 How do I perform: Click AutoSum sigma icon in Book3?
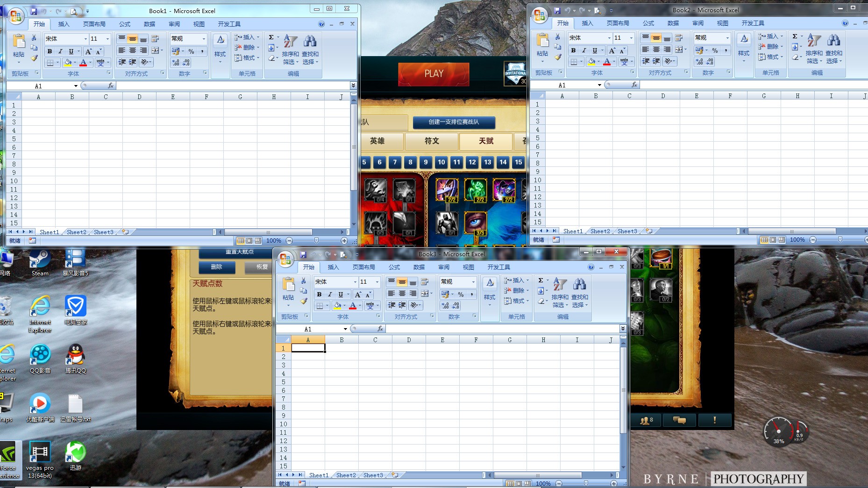tap(541, 280)
